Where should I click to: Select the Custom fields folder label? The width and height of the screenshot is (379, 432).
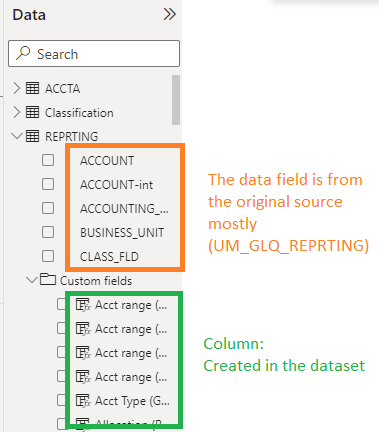coord(96,281)
